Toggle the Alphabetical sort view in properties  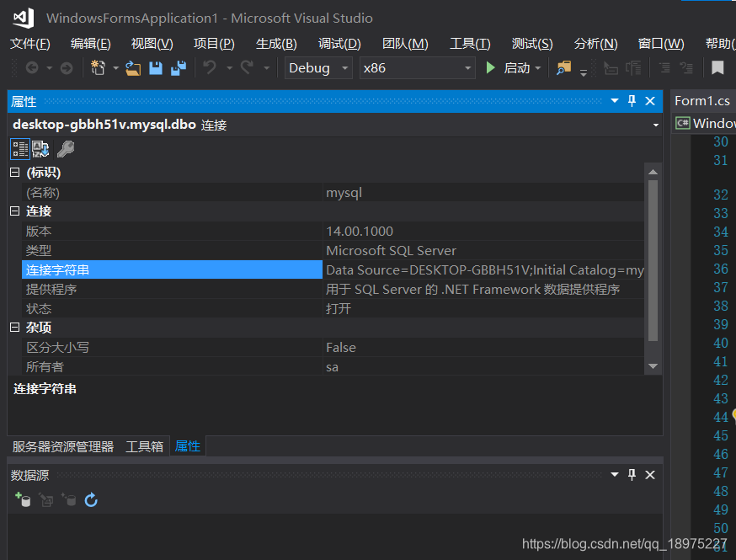(40, 149)
